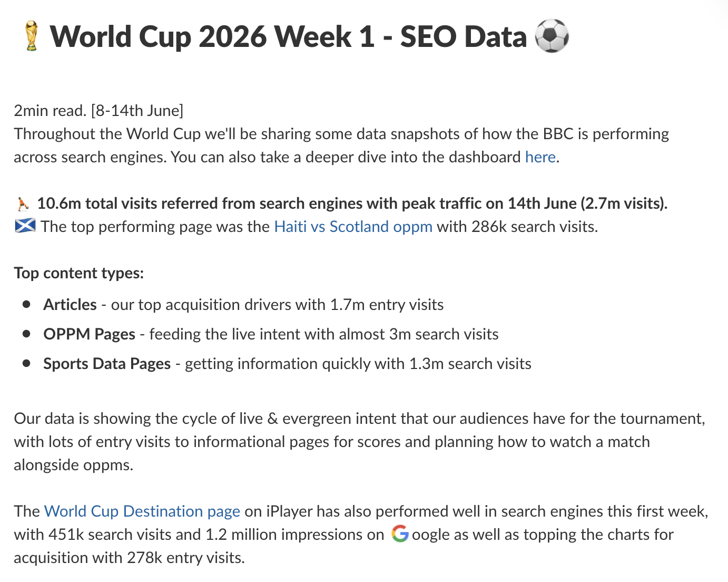Open the Haiti vs Scotland oppm link

pos(353,227)
